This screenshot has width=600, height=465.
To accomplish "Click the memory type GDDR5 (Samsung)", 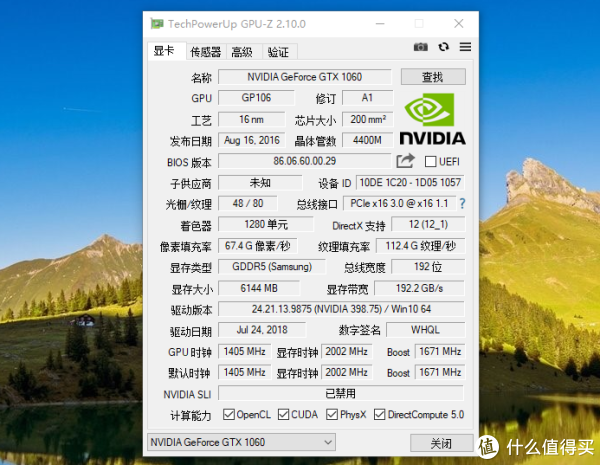I will (272, 267).
